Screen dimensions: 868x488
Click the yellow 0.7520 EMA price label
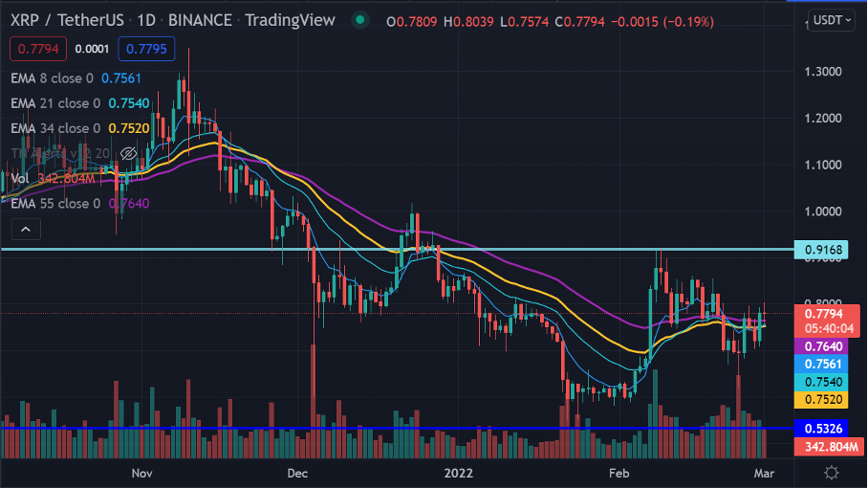click(821, 400)
